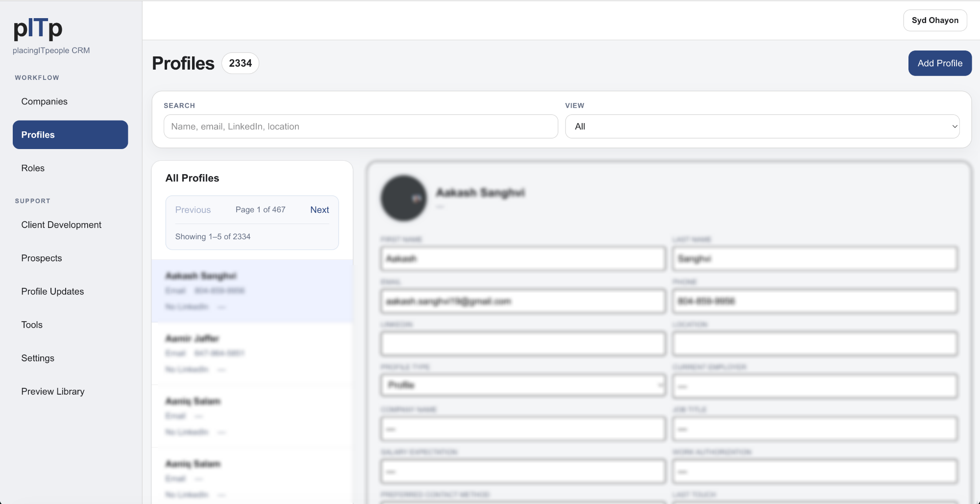Open Tools from the sidebar
The width and height of the screenshot is (980, 504).
click(70, 325)
